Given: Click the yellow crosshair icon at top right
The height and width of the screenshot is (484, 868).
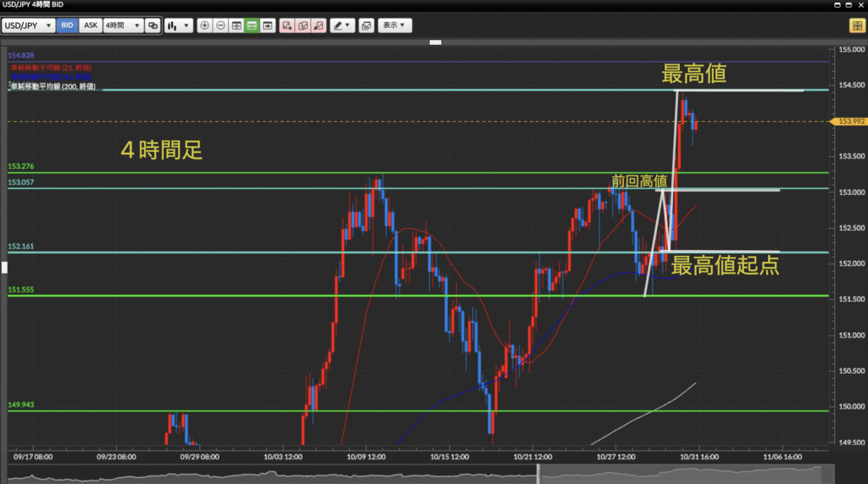Looking at the screenshot, I should (x=856, y=25).
